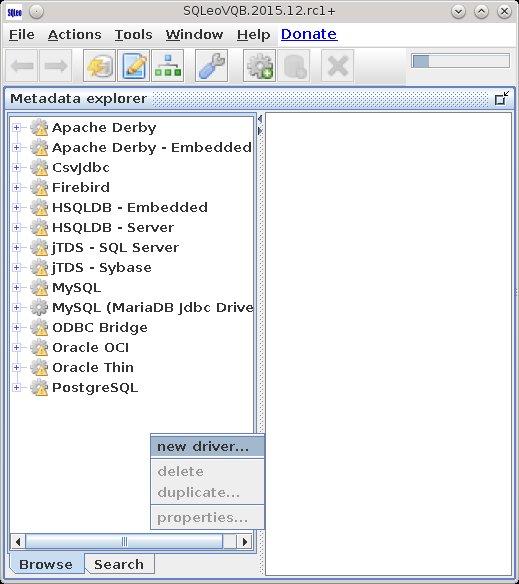The height and width of the screenshot is (584, 519).
Task: Click the schema hierarchy diagram icon
Action: [168, 66]
